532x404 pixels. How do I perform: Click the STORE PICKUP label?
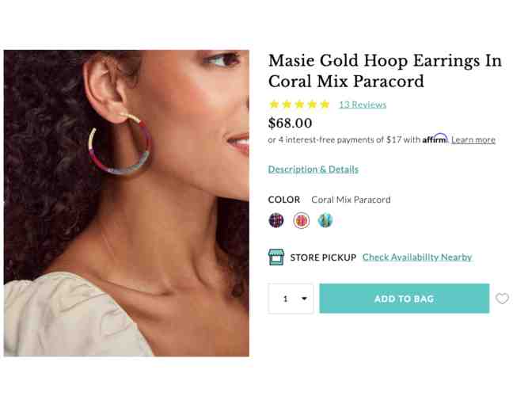tap(323, 257)
